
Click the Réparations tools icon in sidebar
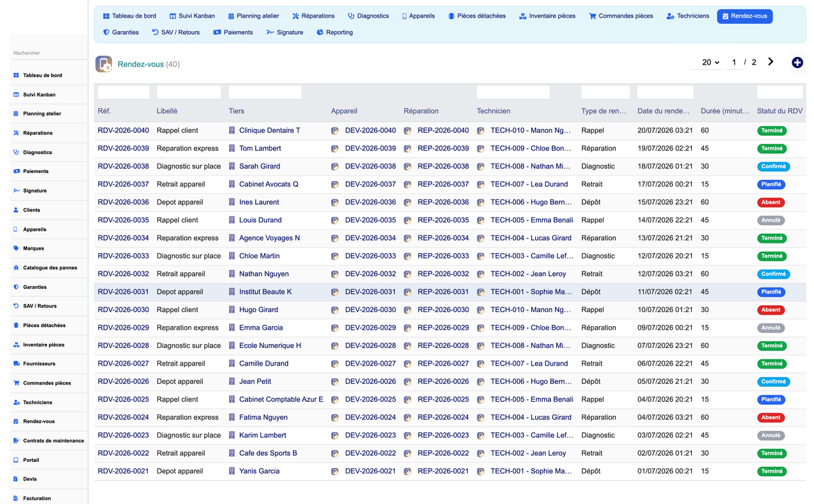point(16,133)
